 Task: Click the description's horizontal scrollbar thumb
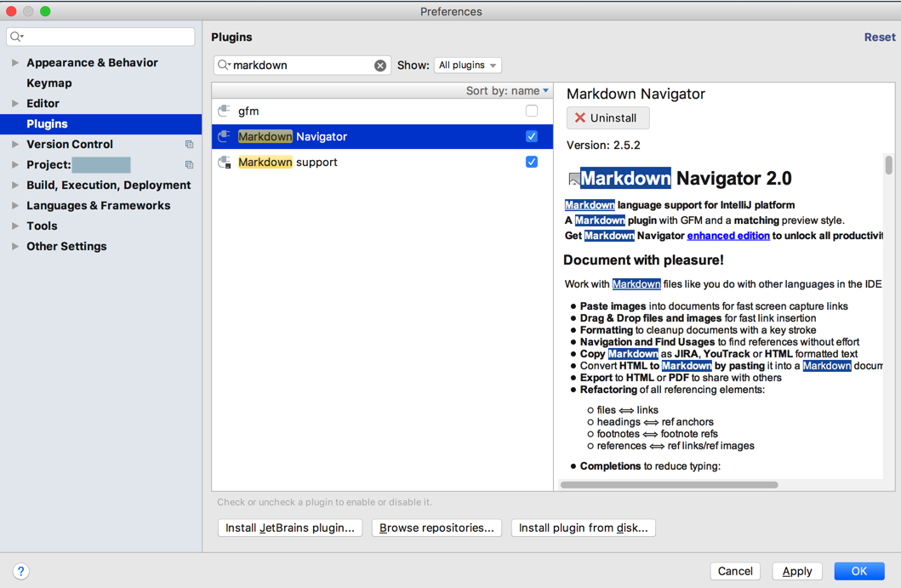click(669, 484)
